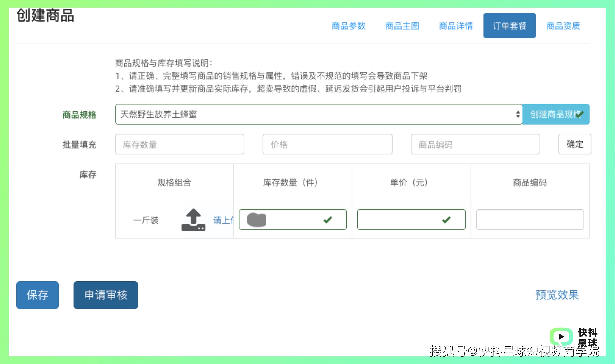The width and height of the screenshot is (615, 364).
Task: Open the 商品规格 dropdown arrows
Action: 518,114
